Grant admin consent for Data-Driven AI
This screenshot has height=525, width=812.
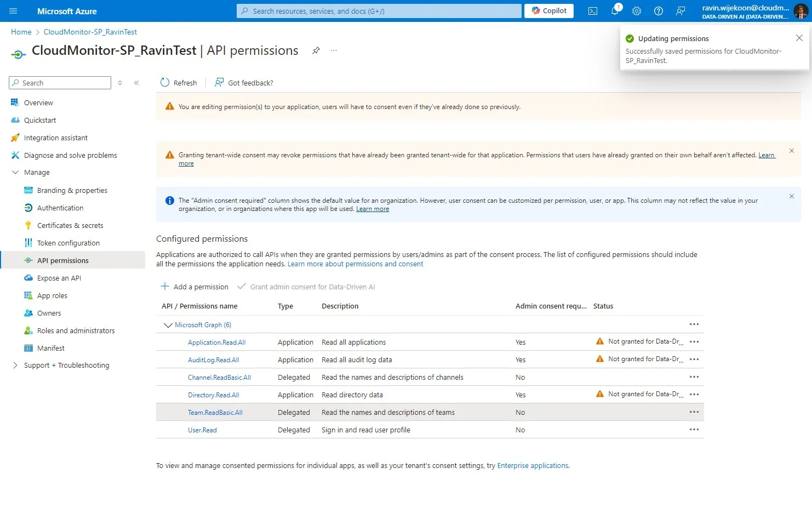pyautogui.click(x=306, y=287)
